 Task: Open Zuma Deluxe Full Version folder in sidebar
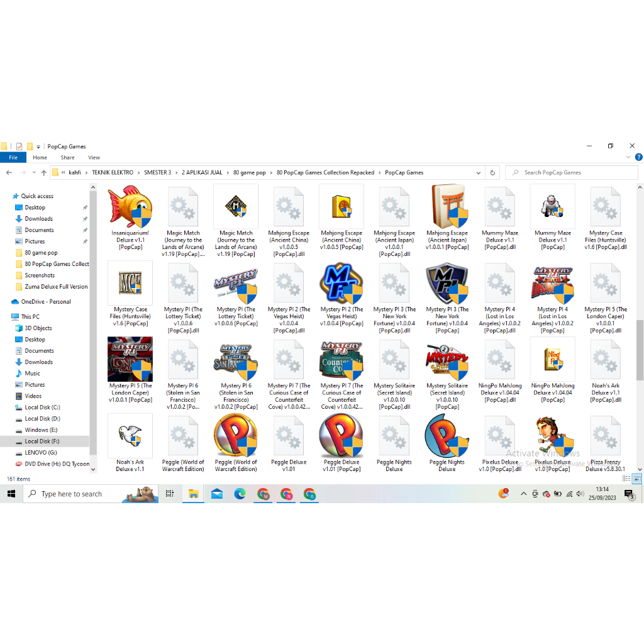coord(56,286)
